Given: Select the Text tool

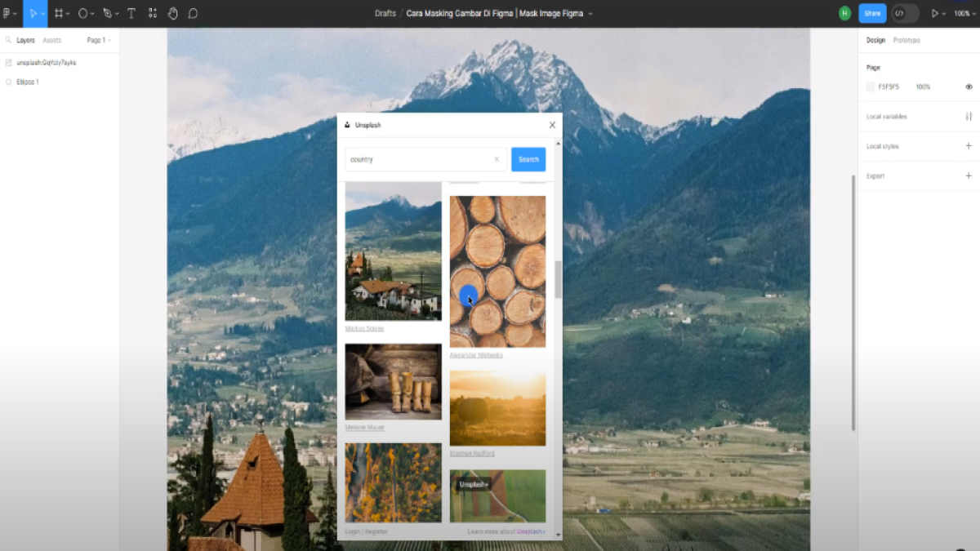Looking at the screenshot, I should [131, 13].
